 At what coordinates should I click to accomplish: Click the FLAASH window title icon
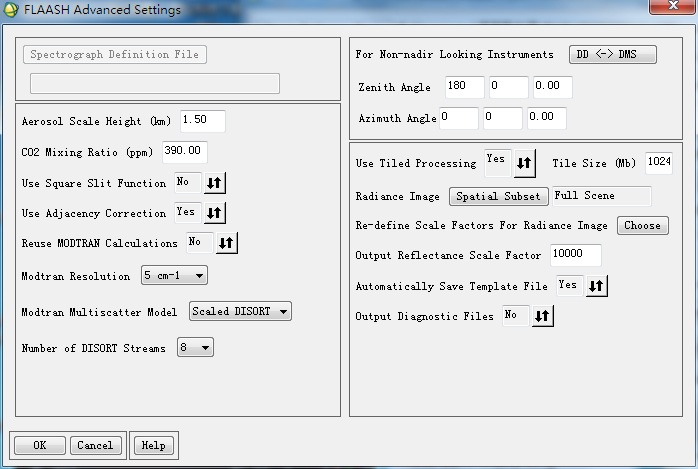(x=11, y=11)
